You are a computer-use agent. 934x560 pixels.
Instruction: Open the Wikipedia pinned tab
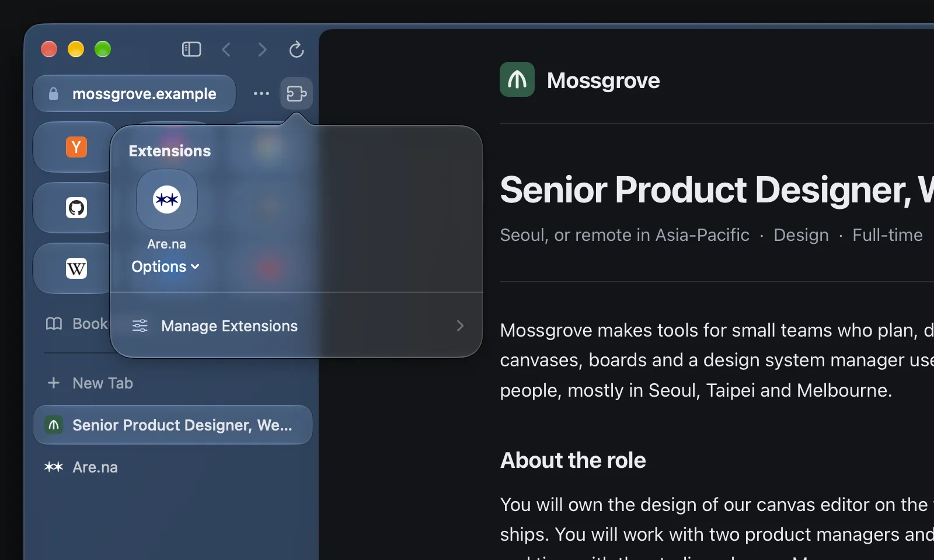click(76, 268)
